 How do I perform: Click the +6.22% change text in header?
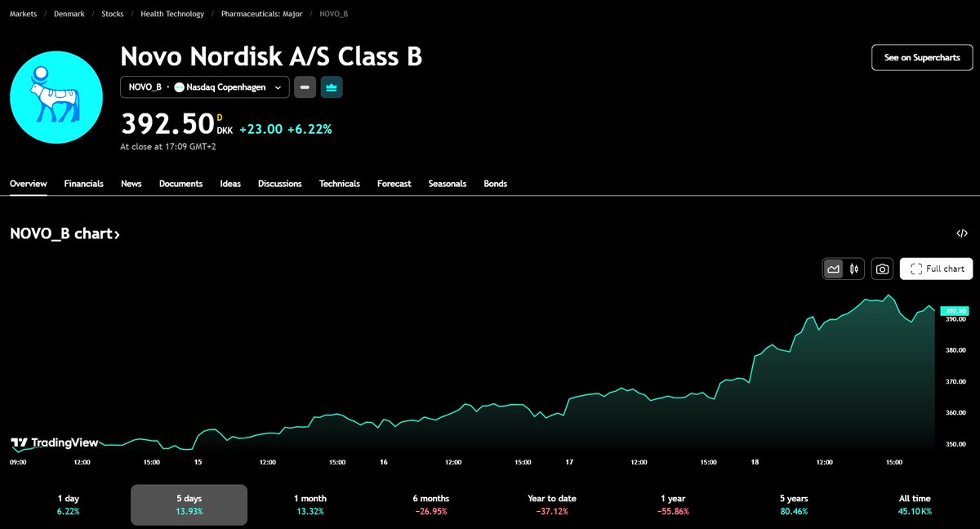tap(310, 129)
